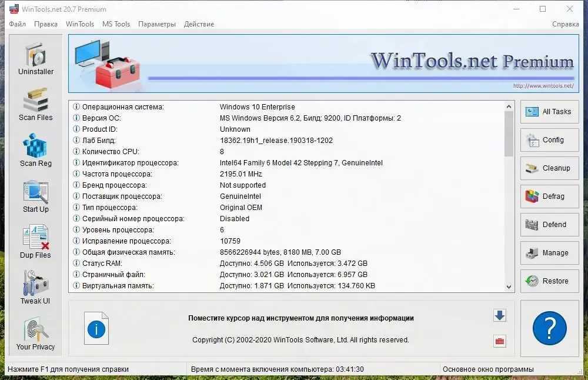Click the toolbox and computer banner logo
Screen dimensions: 588x380
coord(107,65)
